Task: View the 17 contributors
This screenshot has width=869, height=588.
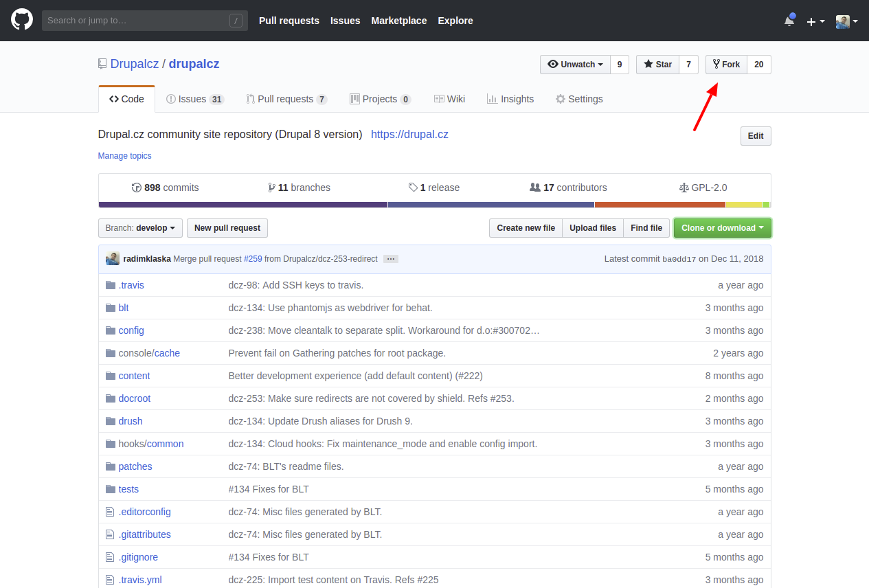Action: coord(569,188)
